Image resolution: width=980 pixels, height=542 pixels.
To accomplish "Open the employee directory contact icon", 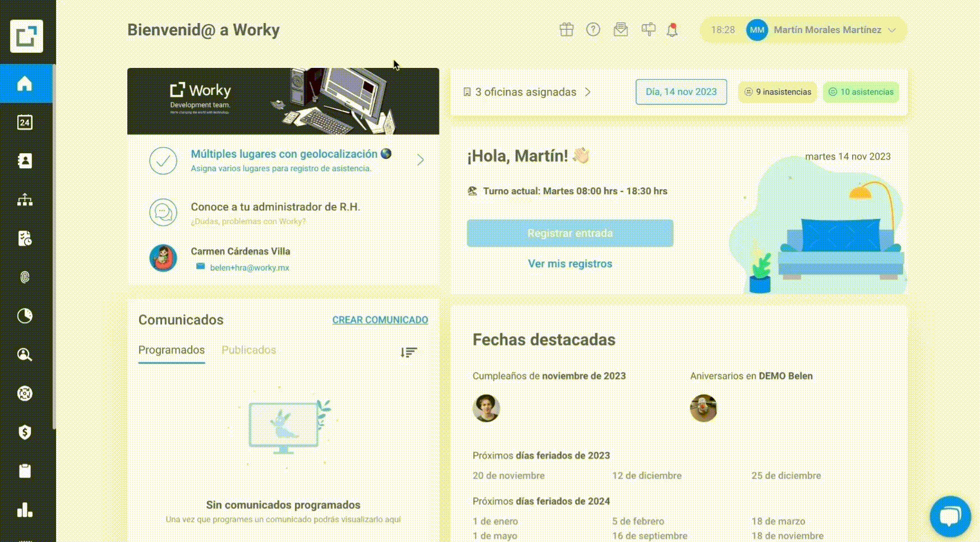I will (x=25, y=161).
